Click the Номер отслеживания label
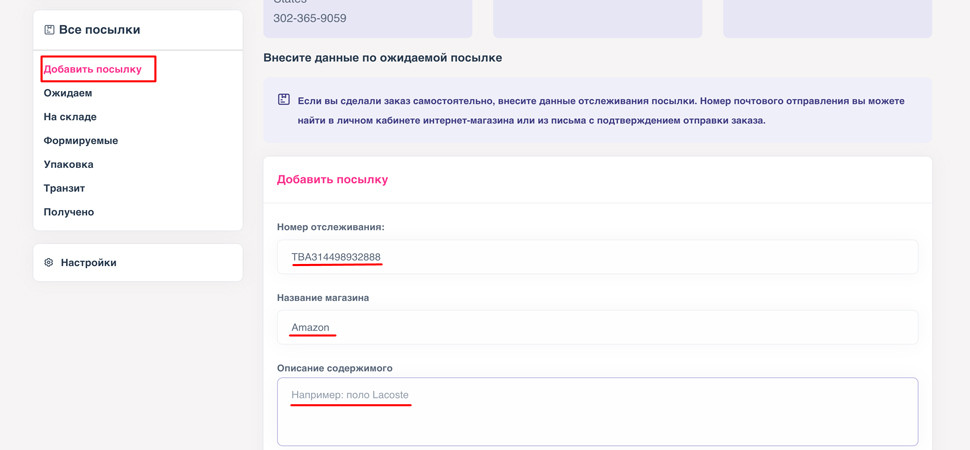 [x=331, y=227]
